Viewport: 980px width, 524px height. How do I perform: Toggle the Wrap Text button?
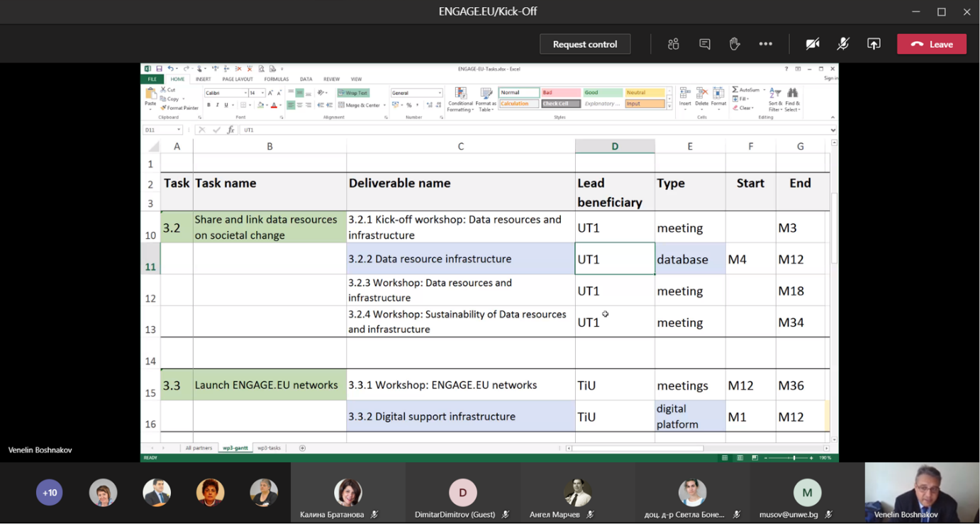pos(353,93)
